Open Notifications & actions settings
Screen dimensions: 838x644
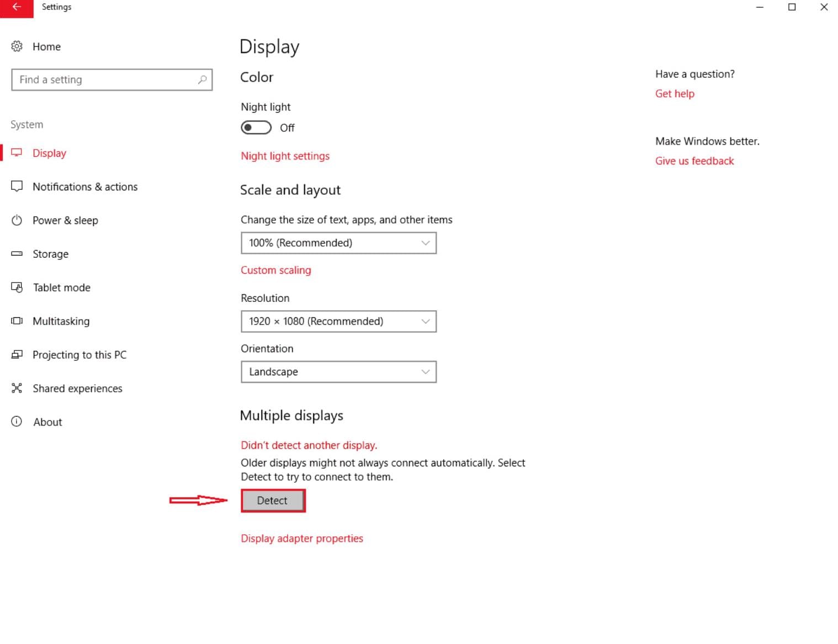click(x=85, y=187)
